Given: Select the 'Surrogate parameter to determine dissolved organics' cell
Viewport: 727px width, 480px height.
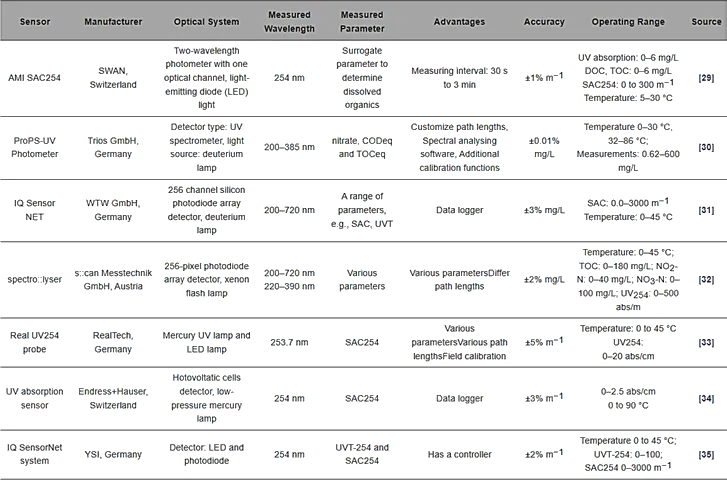Looking at the screenshot, I should (361, 75).
